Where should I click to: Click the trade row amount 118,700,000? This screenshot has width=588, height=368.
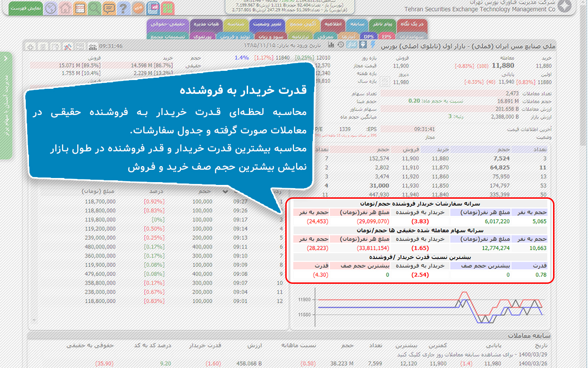100,201
